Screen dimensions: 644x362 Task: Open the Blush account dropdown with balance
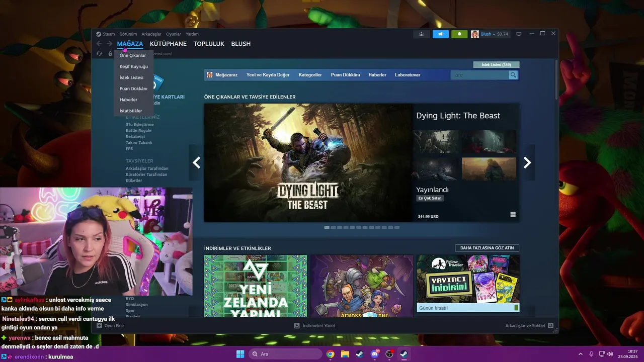(x=495, y=34)
